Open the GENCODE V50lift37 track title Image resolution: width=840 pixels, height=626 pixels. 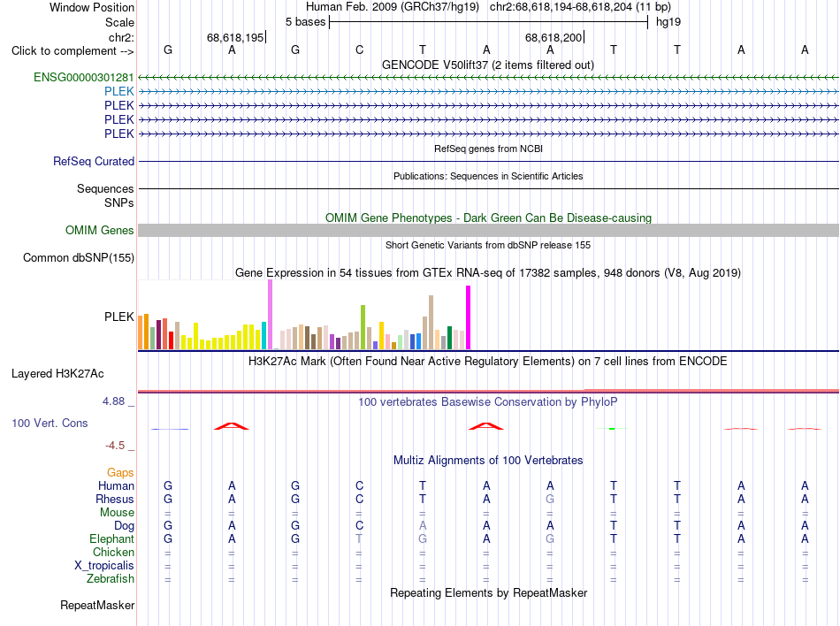(488, 65)
